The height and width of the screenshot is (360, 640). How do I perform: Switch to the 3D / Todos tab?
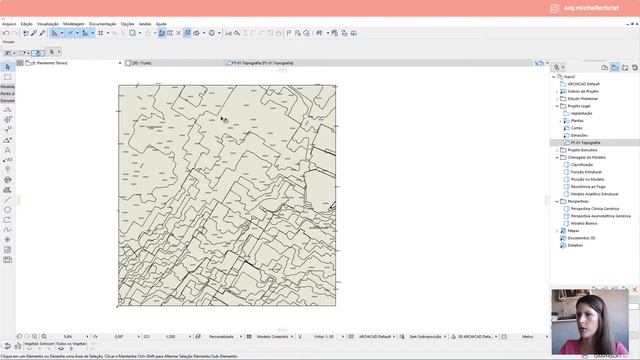pos(141,63)
